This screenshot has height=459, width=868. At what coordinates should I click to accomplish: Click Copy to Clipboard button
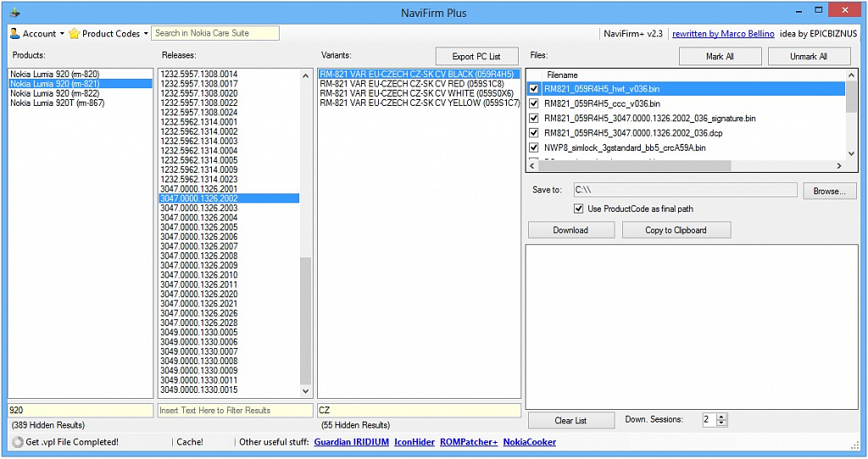(676, 230)
